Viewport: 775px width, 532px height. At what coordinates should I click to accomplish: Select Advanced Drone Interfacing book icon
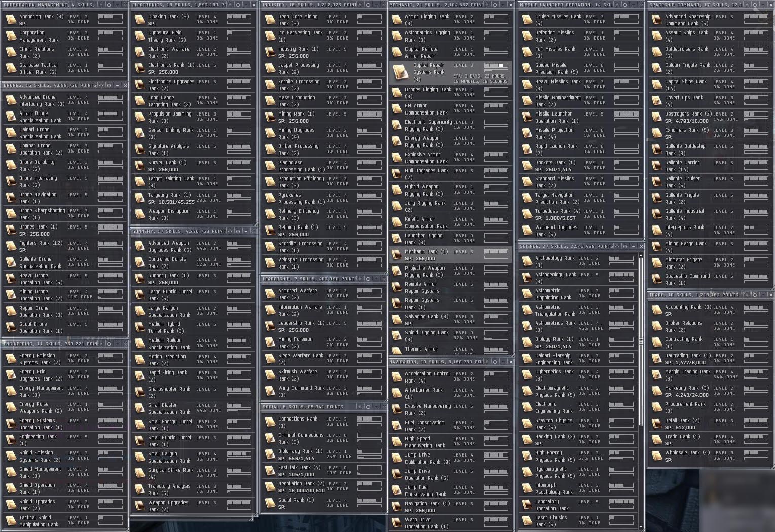coord(11,100)
